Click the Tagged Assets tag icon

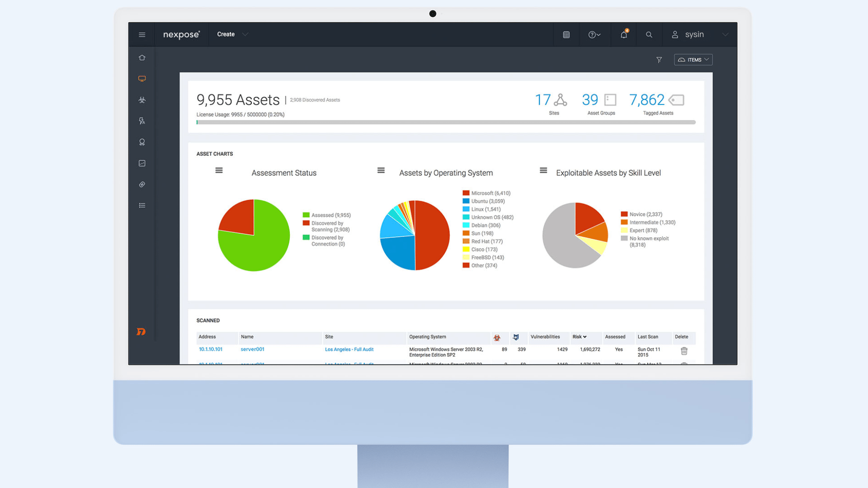(677, 100)
